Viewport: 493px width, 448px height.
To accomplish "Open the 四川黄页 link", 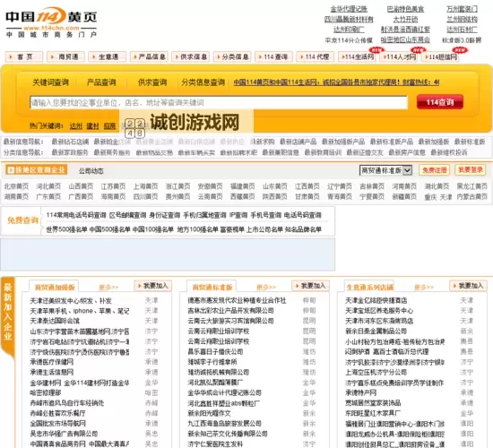I will [145, 197].
